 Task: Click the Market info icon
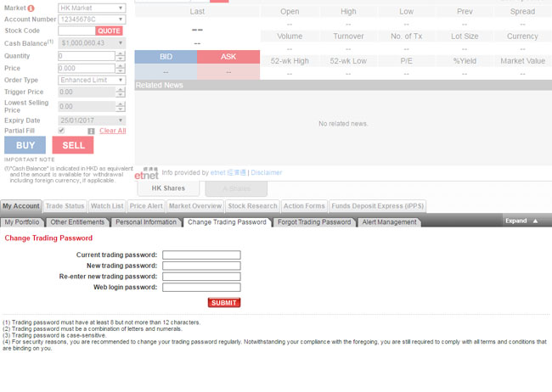(31, 8)
